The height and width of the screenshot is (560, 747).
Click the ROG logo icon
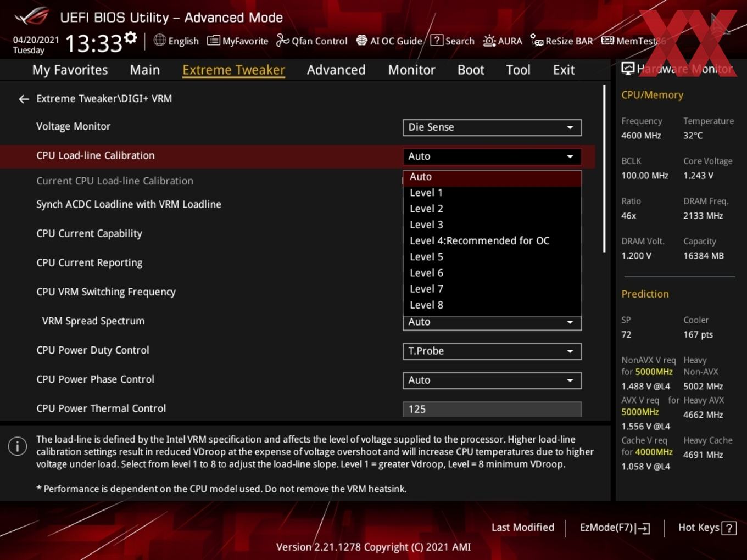(x=32, y=16)
